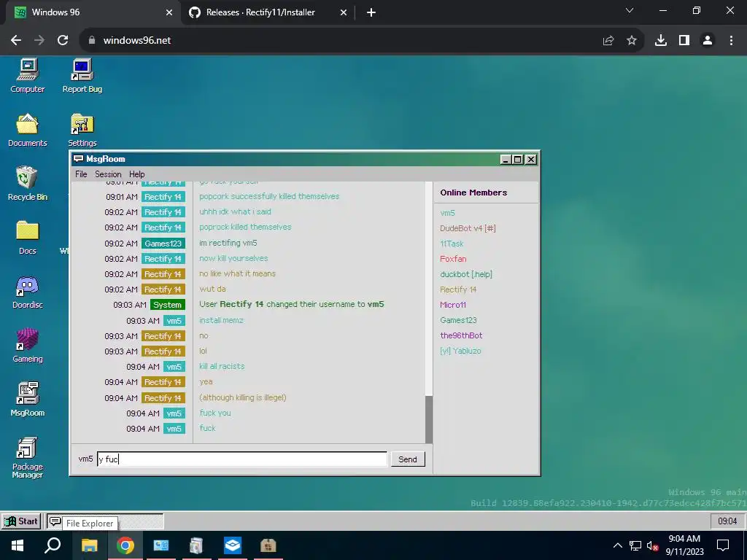Launch the Doordisc shortcut
The image size is (747, 560).
coord(27,292)
